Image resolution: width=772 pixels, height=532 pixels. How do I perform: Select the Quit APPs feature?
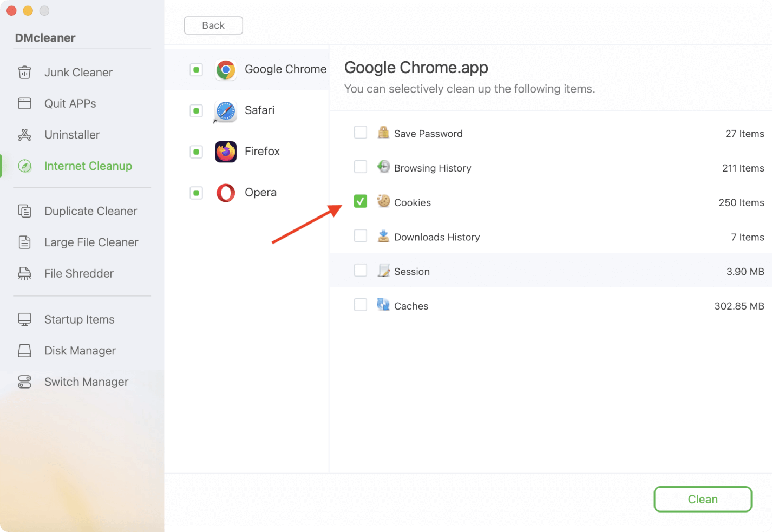70,103
